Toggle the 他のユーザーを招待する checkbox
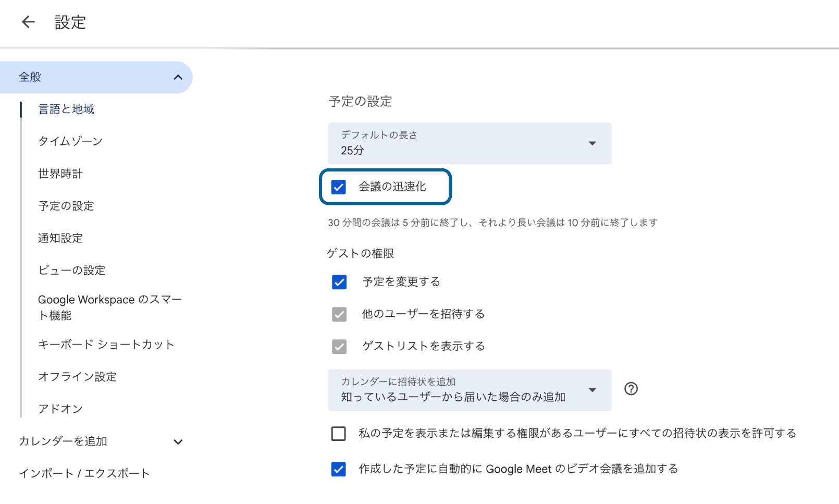839x504 pixels. pos(339,314)
